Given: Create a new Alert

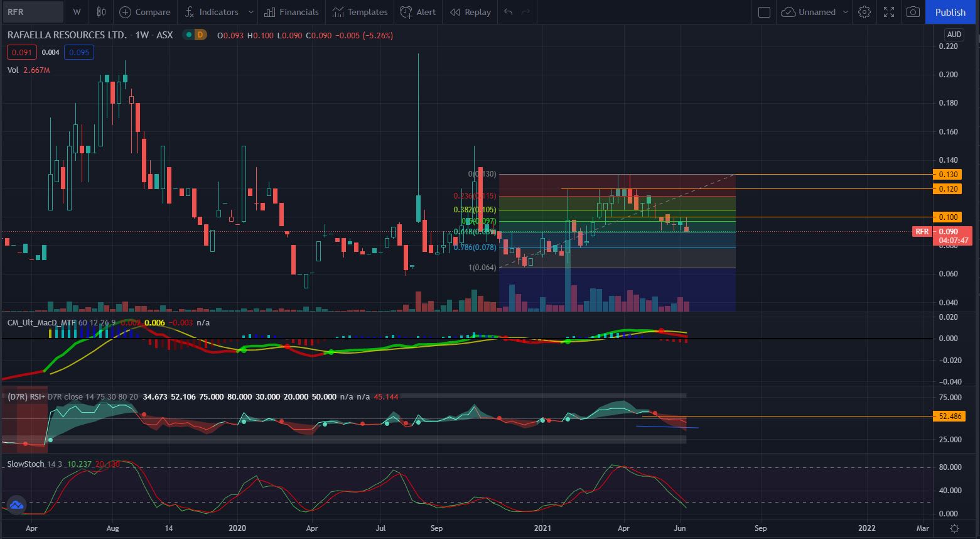Looking at the screenshot, I should [418, 12].
